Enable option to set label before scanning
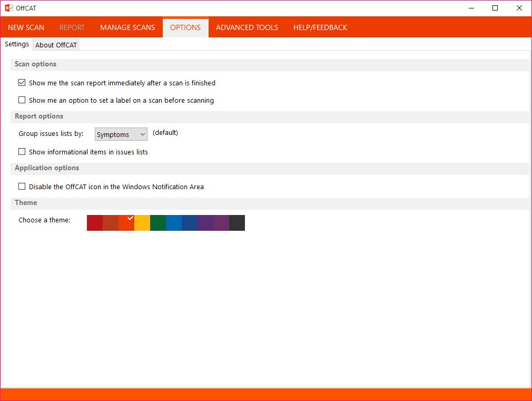Screen dimensions: 532x401 22,100
